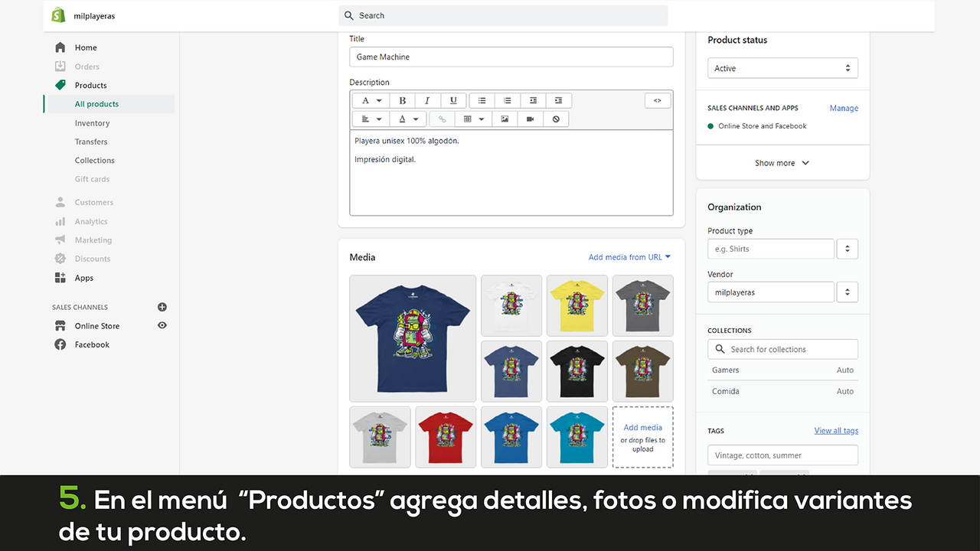
Task: Underline the selected description text
Action: coord(452,100)
